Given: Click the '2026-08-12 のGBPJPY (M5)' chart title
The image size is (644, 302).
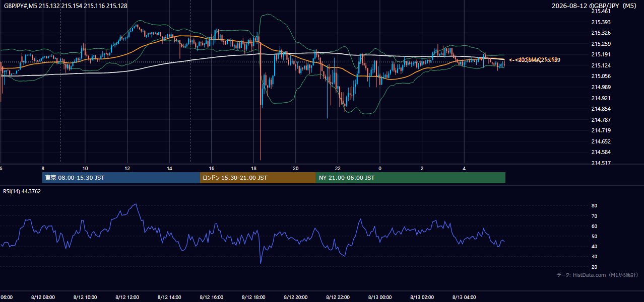Looking at the screenshot, I should 595,6.
